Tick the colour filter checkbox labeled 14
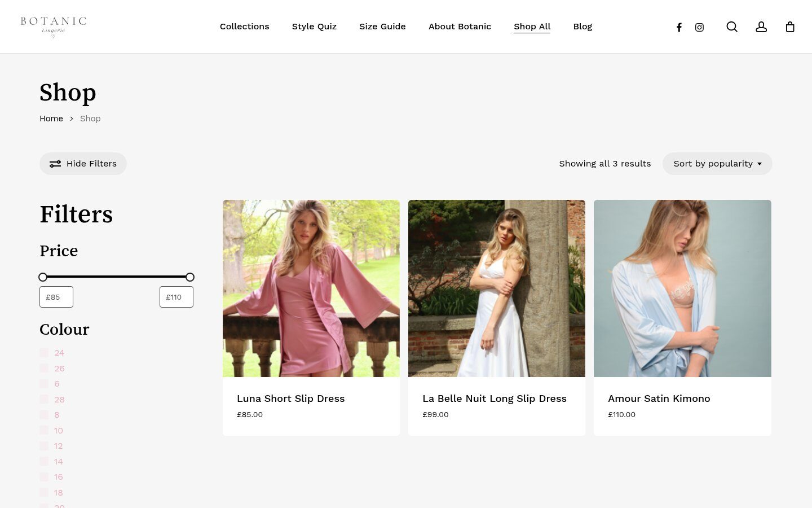 point(44,461)
